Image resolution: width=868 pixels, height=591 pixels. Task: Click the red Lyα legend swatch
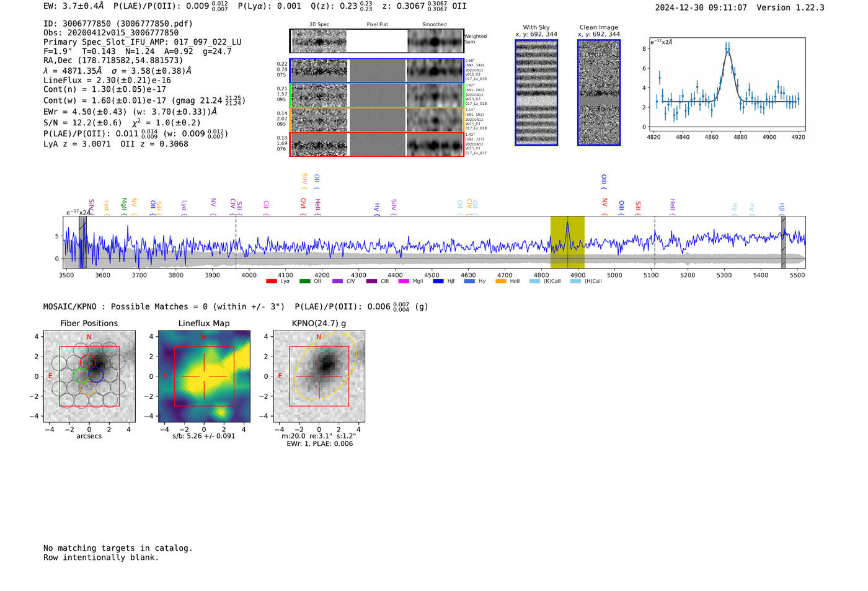coord(271,282)
